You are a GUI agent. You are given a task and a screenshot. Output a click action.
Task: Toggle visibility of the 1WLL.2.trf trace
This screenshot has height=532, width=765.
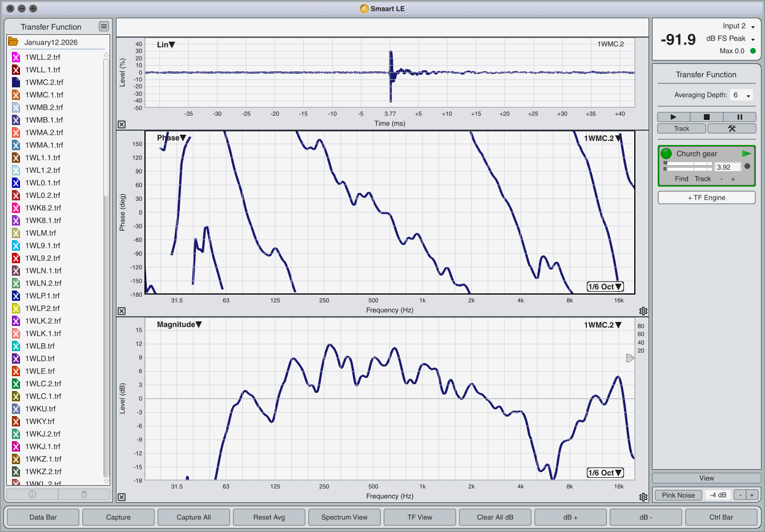pyautogui.click(x=16, y=57)
